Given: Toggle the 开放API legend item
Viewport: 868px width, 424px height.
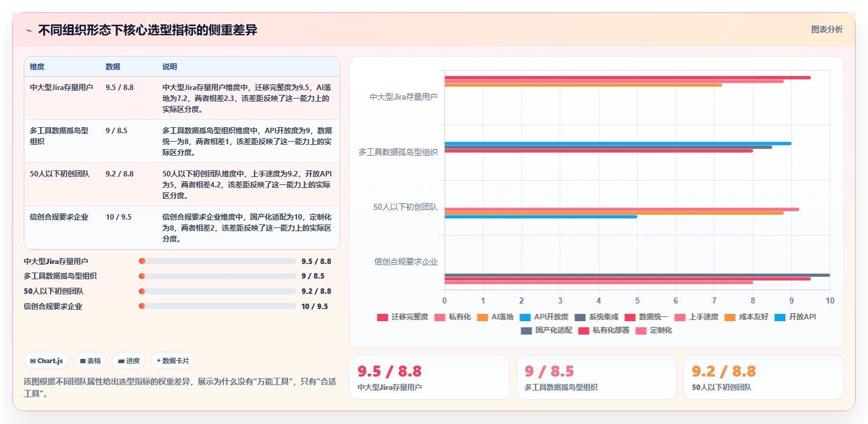Looking at the screenshot, I should (x=795, y=317).
